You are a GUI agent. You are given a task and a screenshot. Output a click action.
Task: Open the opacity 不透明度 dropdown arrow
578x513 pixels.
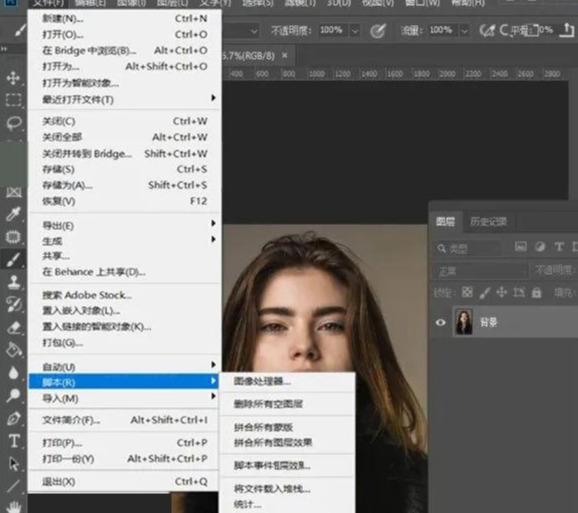tap(355, 31)
